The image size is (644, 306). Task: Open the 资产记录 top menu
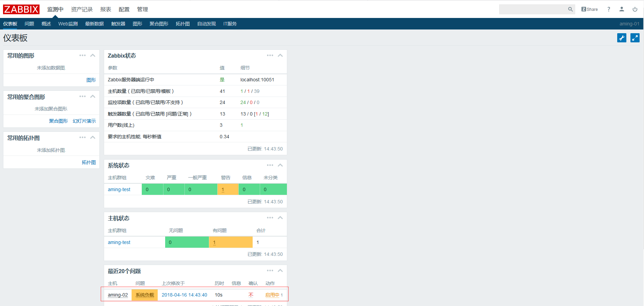[82, 9]
